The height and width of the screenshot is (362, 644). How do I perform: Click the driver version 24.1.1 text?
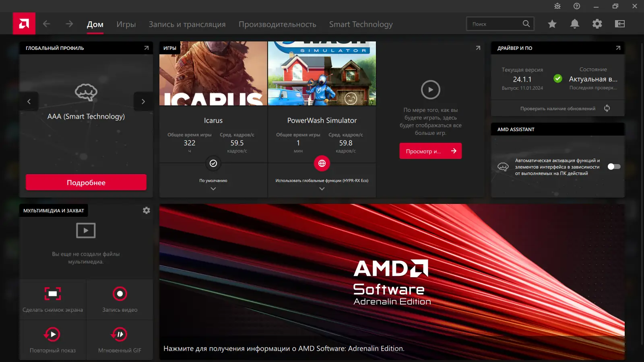pos(522,79)
